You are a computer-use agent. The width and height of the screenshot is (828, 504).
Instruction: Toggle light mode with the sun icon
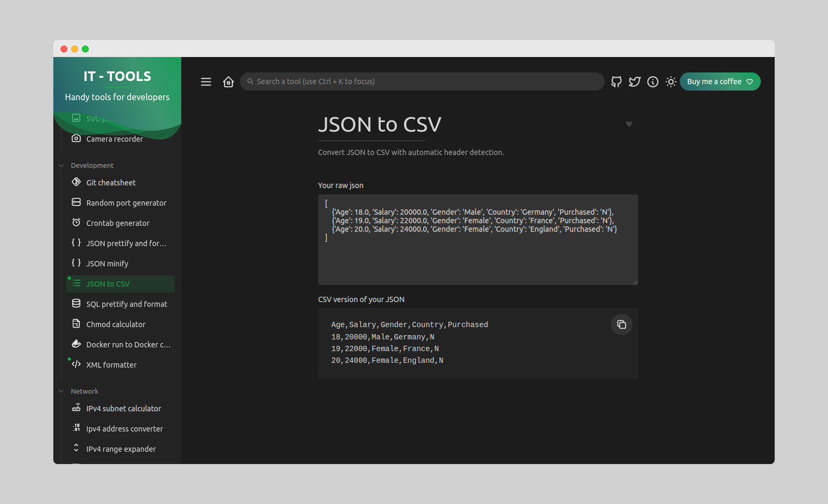pos(671,82)
